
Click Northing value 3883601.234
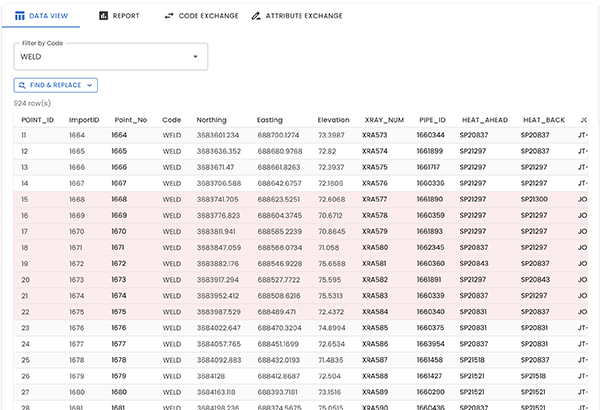click(218, 135)
